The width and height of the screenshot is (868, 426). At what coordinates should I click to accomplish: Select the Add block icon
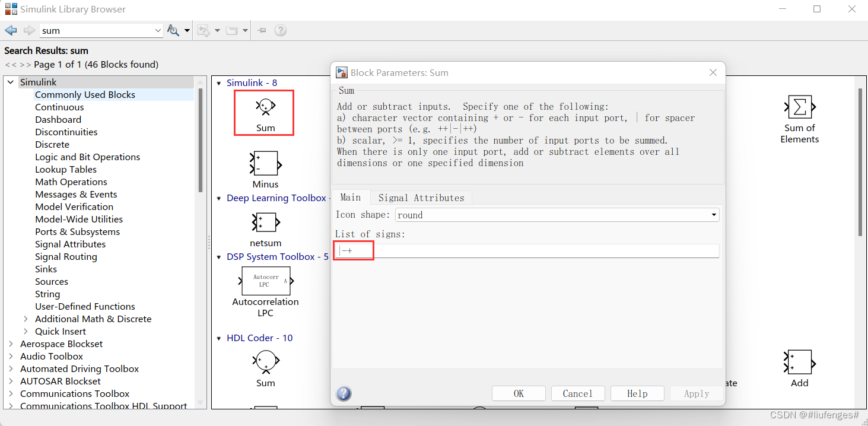799,363
